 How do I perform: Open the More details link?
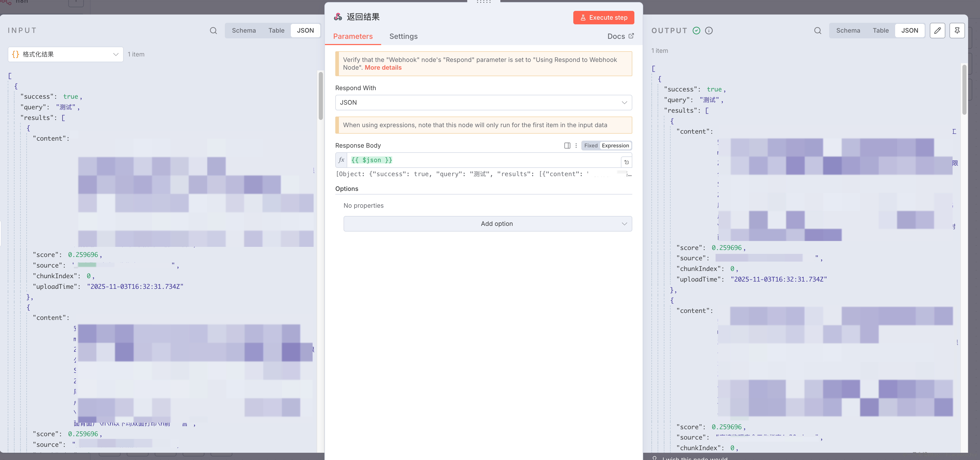coord(383,67)
